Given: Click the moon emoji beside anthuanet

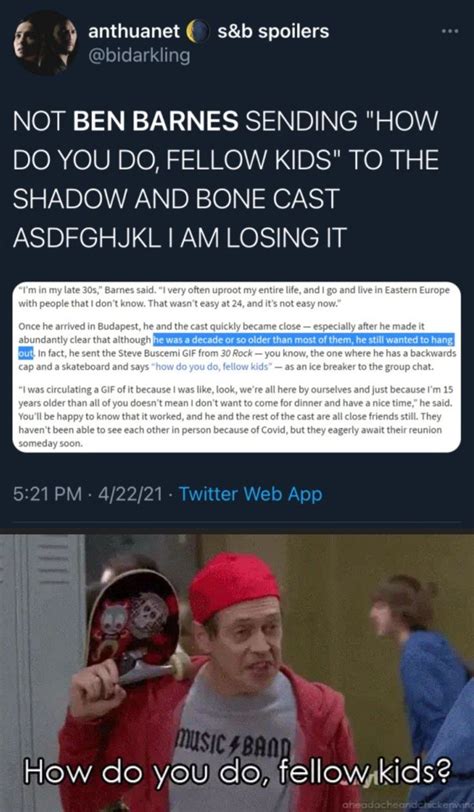Looking at the screenshot, I should [x=197, y=32].
